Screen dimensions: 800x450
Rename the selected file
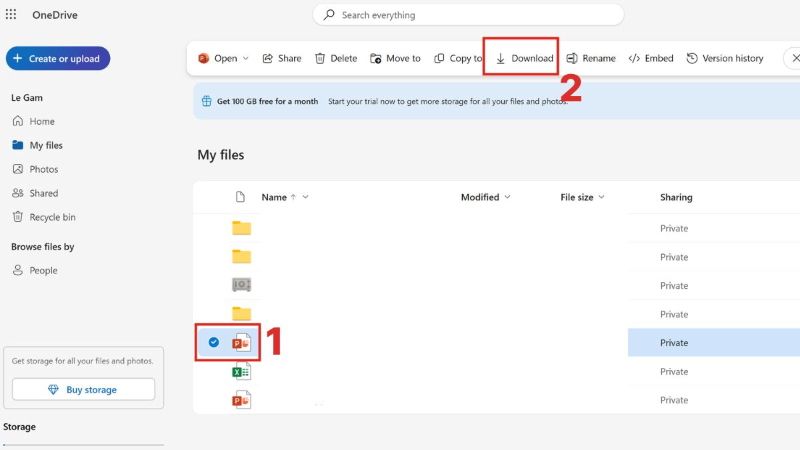coord(591,58)
